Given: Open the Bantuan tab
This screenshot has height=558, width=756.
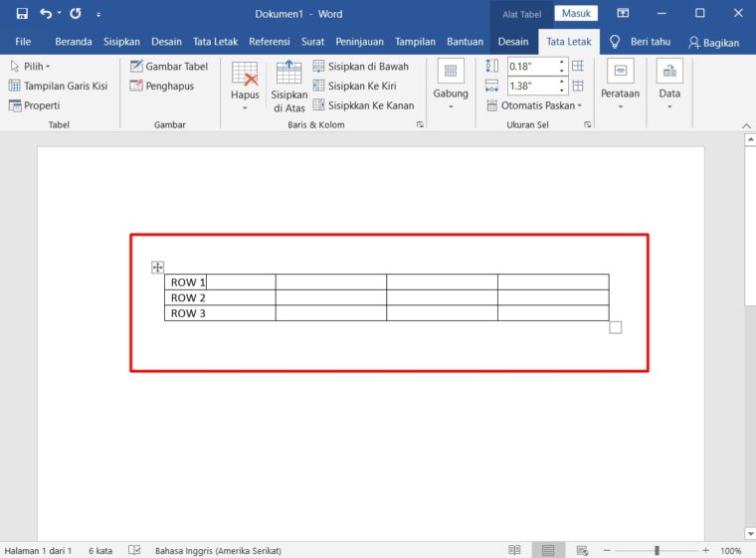Looking at the screenshot, I should [x=465, y=42].
